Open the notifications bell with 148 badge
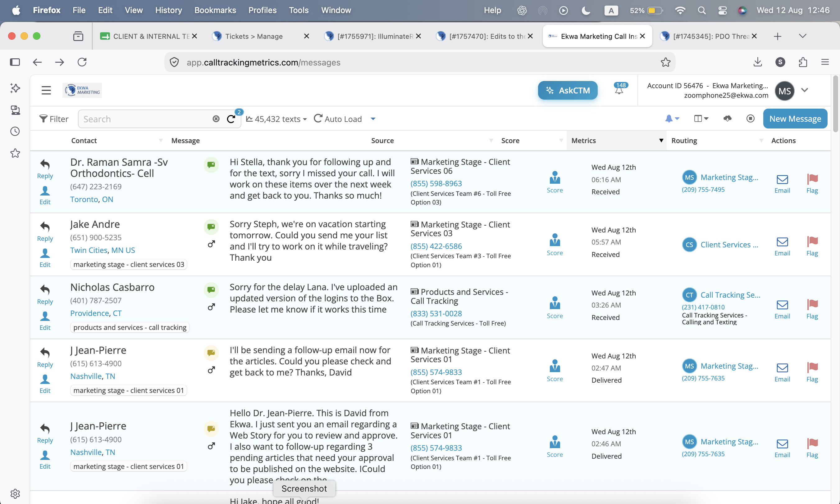 click(619, 89)
